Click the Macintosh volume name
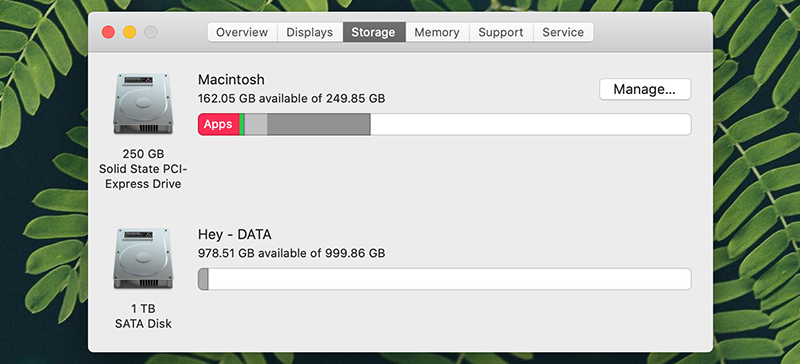The width and height of the screenshot is (800, 364). click(231, 80)
